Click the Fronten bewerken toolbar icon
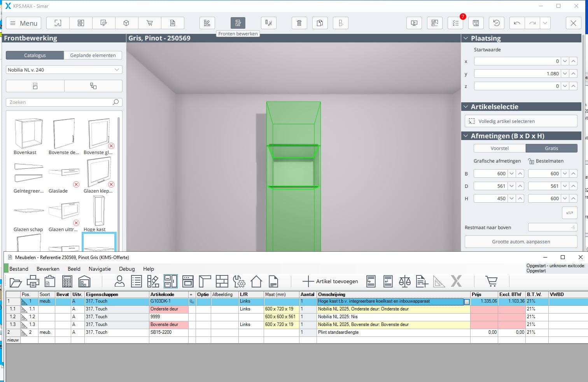 pyautogui.click(x=238, y=23)
